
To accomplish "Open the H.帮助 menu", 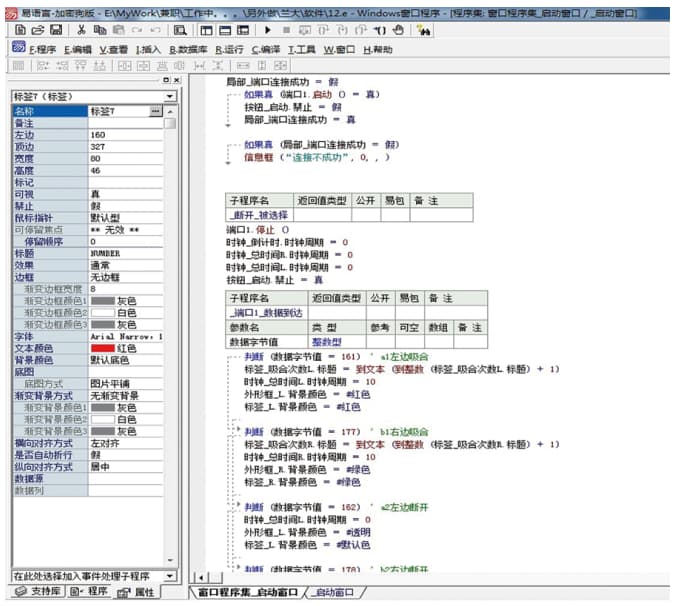I will [377, 50].
